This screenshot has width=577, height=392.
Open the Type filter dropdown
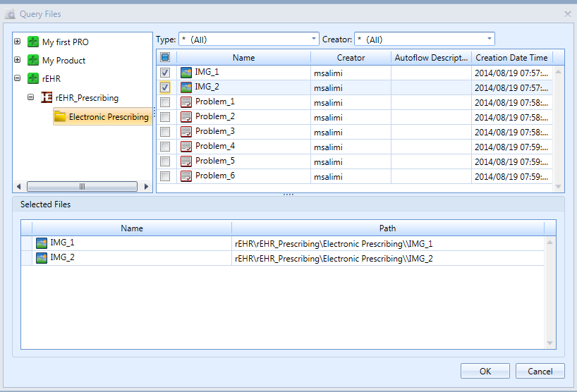coord(314,39)
